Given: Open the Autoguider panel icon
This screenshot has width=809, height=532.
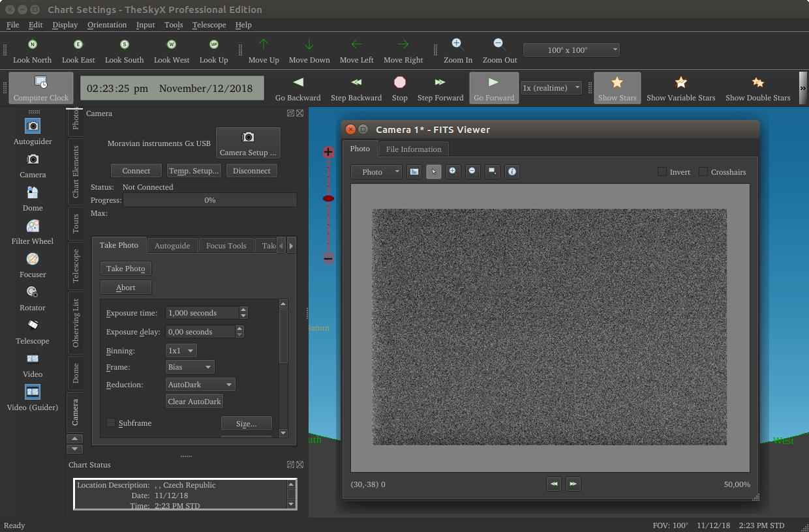Looking at the screenshot, I should tap(33, 126).
